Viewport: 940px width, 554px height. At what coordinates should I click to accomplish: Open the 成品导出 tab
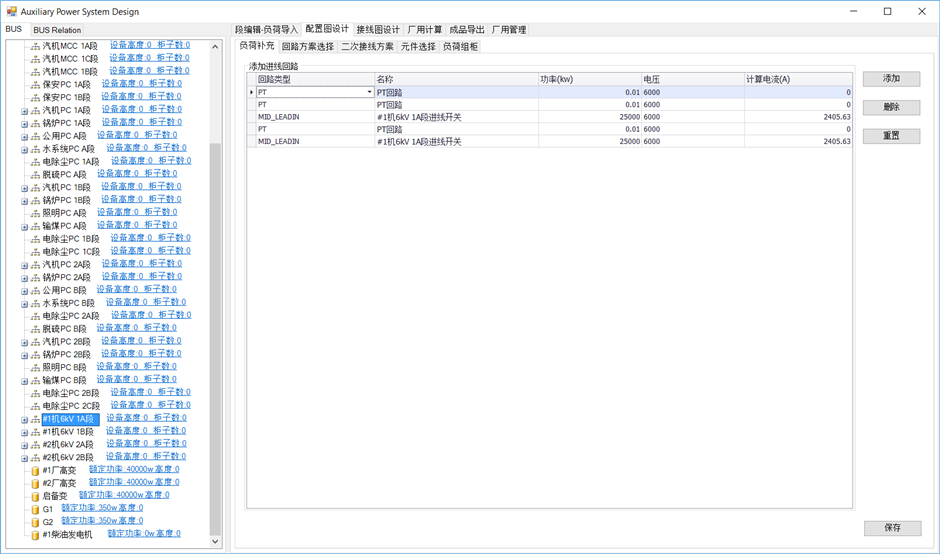pos(466,29)
